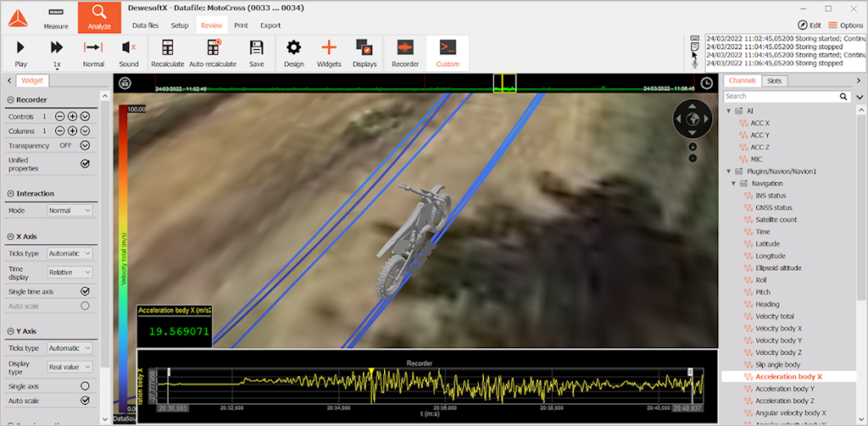
Task: Select the MIC channel
Action: [x=758, y=159]
